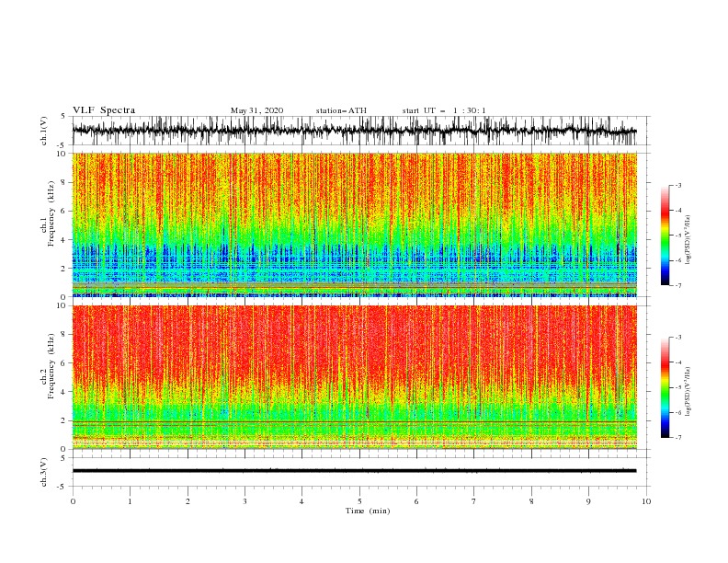Click the time axis "3" minute tick label

245,501
